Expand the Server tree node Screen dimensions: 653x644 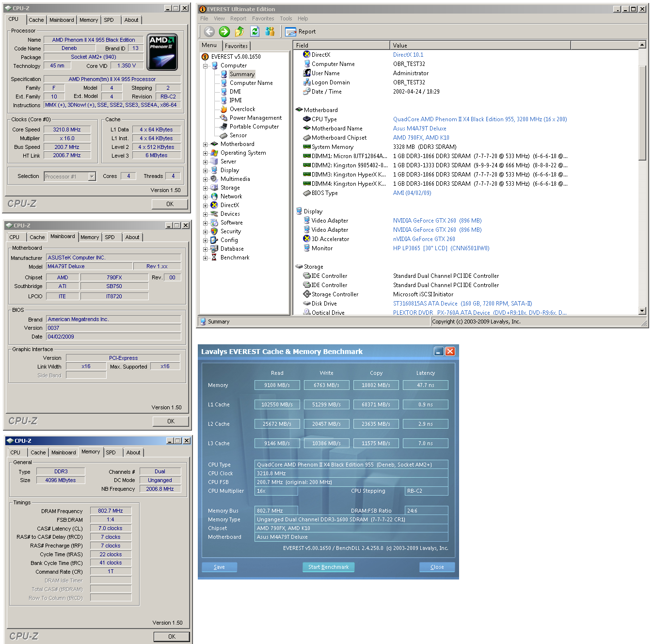[x=205, y=161]
